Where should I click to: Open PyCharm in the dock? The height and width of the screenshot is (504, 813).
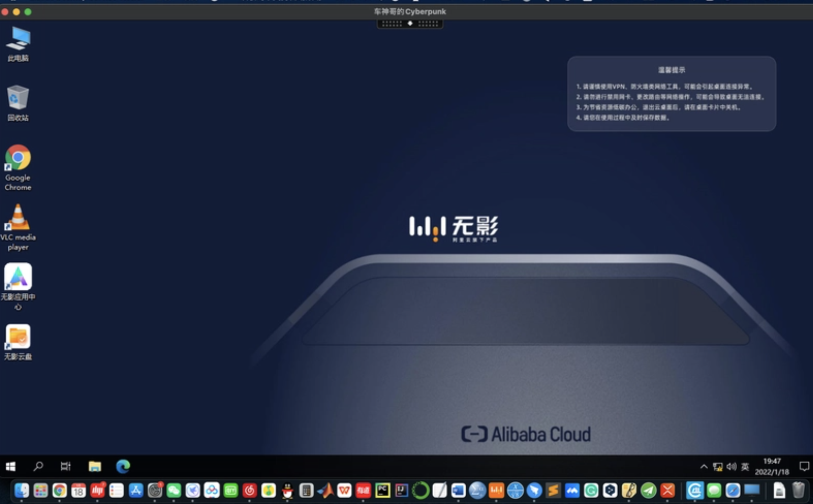pyautogui.click(x=382, y=490)
